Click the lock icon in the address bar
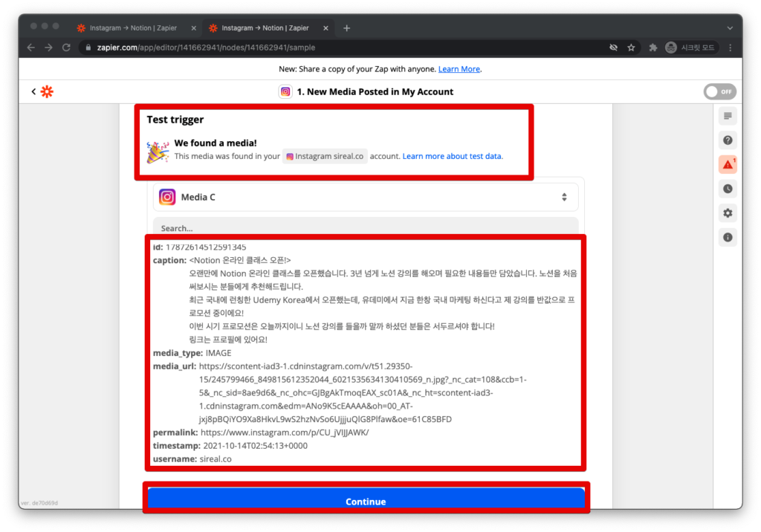 tap(88, 48)
